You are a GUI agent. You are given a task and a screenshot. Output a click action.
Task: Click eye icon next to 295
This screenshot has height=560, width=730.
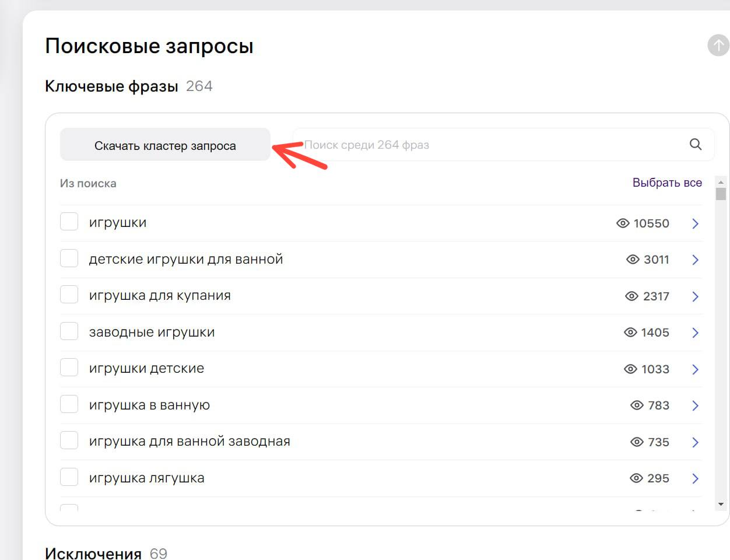pyautogui.click(x=636, y=478)
